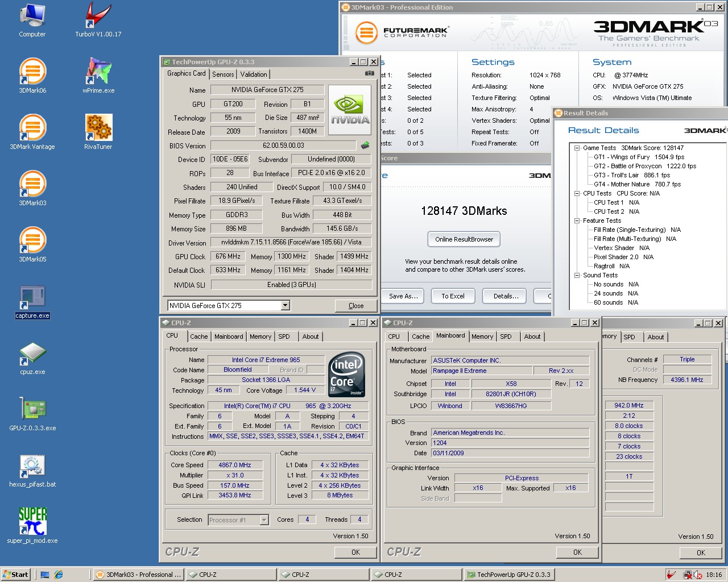Open the Graphics Card tab in GPU-Z
The width and height of the screenshot is (728, 582).
187,73
